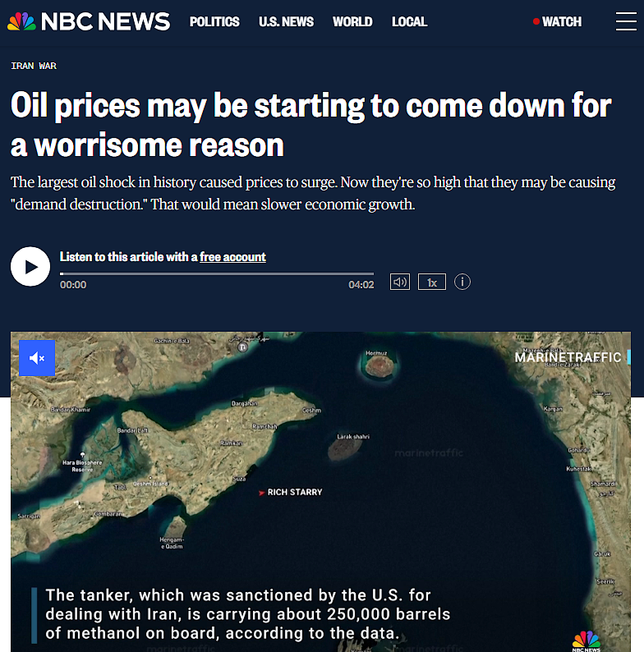Click the red live dot beside Watch
This screenshot has height=652, width=644.
coord(536,21)
